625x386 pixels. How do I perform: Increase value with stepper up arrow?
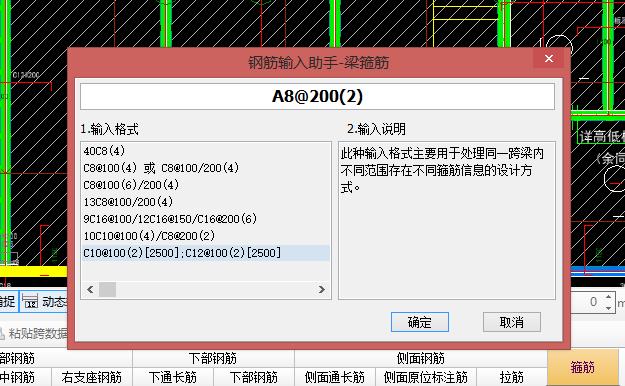pos(608,297)
